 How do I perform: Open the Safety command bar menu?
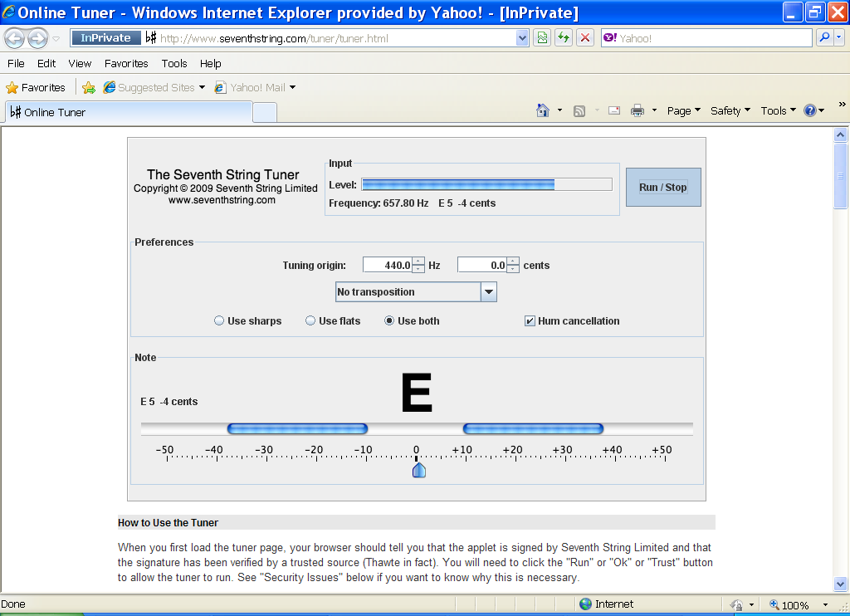click(730, 110)
